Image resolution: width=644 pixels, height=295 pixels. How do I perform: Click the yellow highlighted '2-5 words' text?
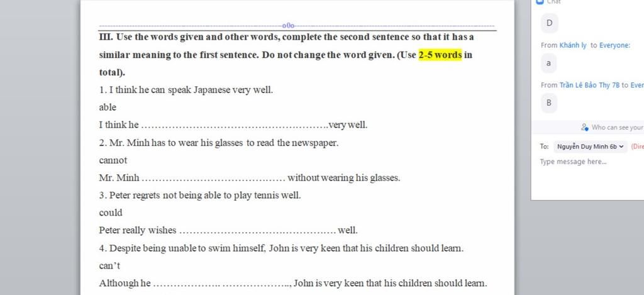pyautogui.click(x=440, y=55)
